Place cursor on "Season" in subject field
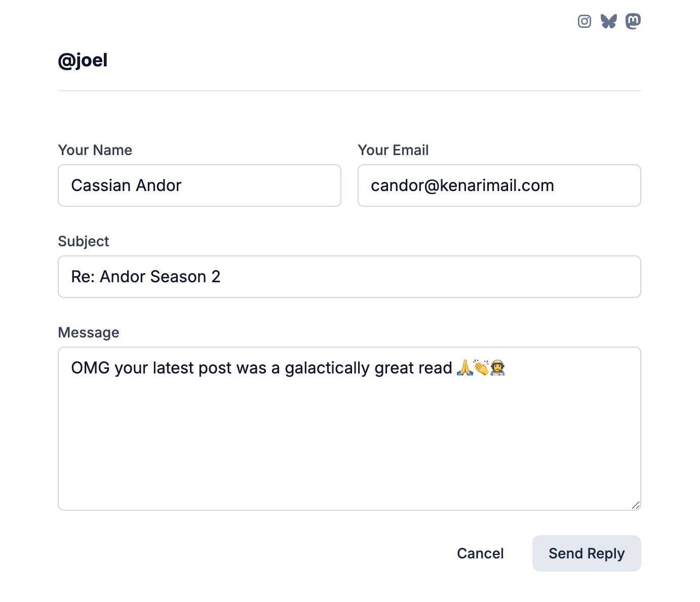 (178, 277)
